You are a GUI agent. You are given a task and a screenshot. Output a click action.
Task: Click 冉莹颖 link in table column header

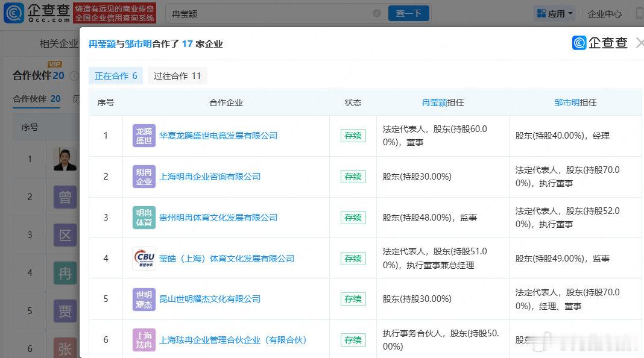[434, 102]
